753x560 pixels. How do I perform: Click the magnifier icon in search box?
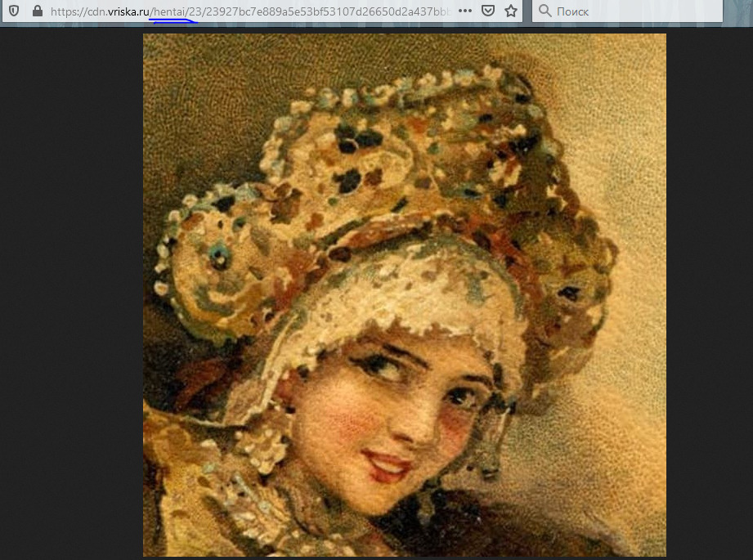[x=545, y=11]
